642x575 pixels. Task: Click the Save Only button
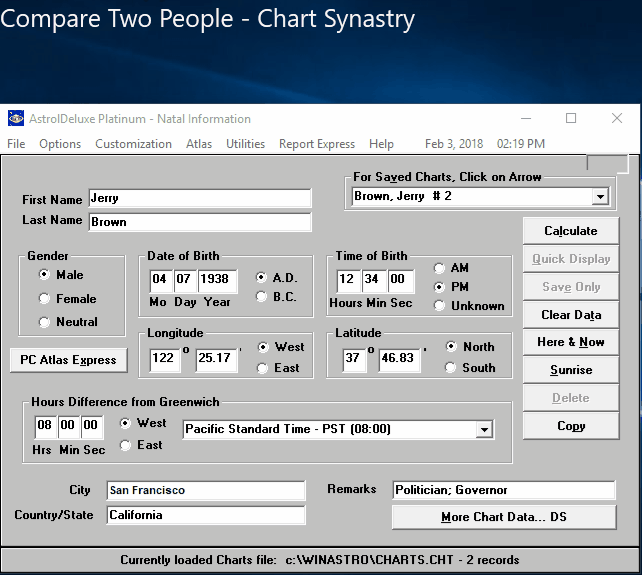(x=570, y=287)
